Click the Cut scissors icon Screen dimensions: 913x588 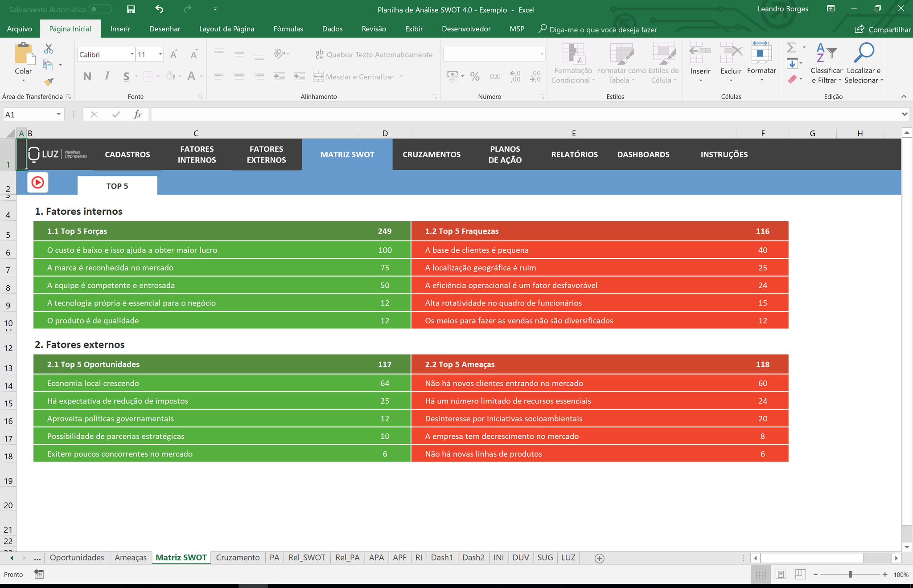click(x=49, y=49)
